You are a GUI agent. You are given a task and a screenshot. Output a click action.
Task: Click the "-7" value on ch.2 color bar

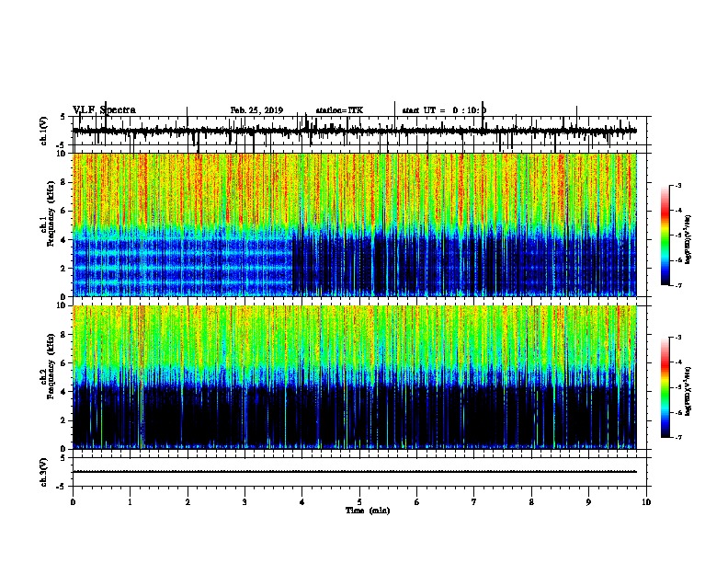[x=677, y=437]
